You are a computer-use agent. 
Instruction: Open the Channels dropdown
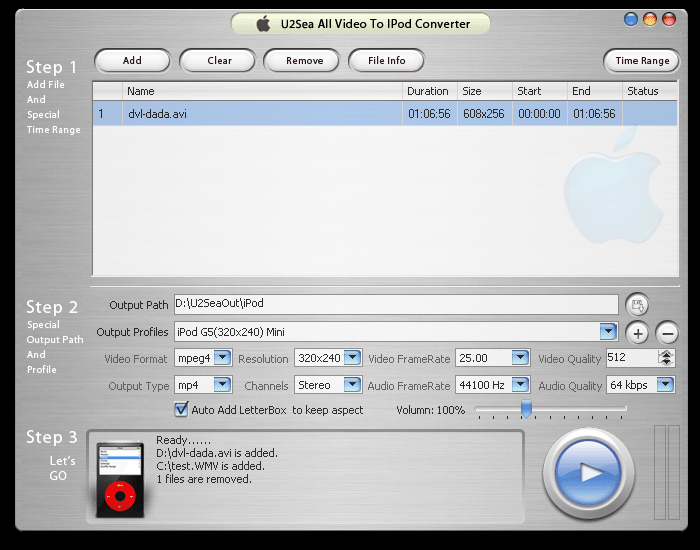click(353, 385)
